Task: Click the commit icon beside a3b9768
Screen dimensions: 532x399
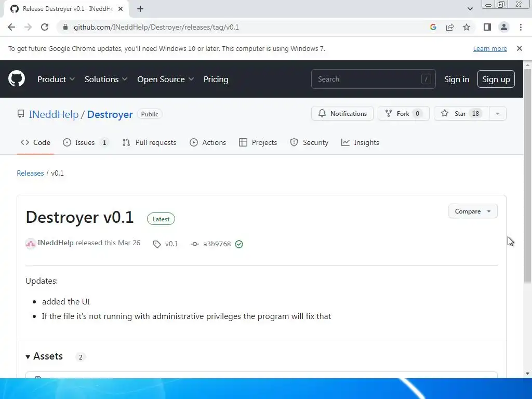Action: [x=195, y=244]
